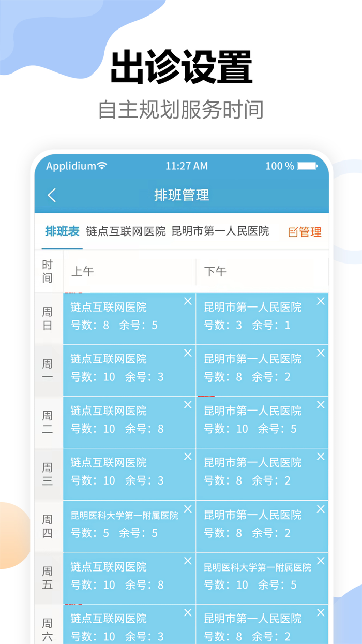This screenshot has width=362, height=644.
Task: Remove Wednesday afternoon hospital schedule
Action: click(321, 457)
